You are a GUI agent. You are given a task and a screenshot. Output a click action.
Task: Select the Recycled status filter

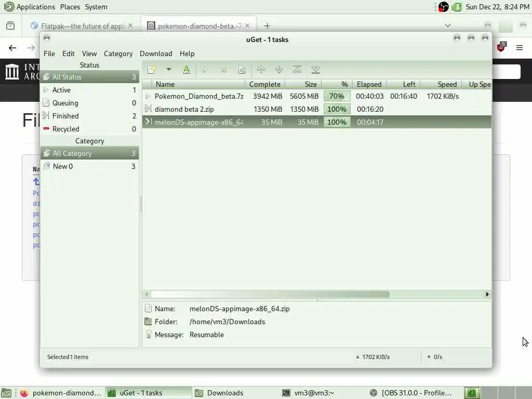89,129
